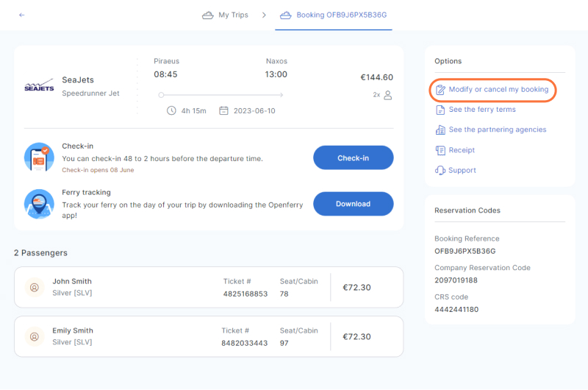Click the Check-in phone illustration icon
The height and width of the screenshot is (390, 588).
point(39,157)
